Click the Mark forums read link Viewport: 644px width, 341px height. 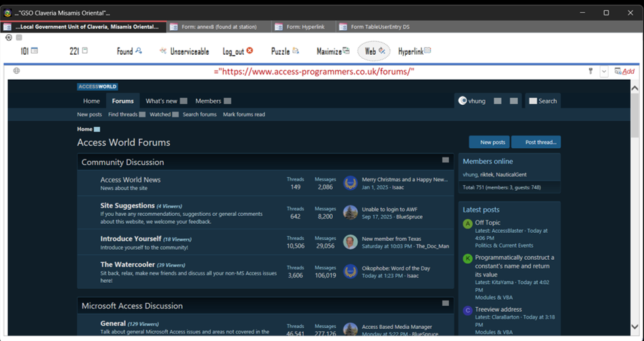[x=244, y=114]
